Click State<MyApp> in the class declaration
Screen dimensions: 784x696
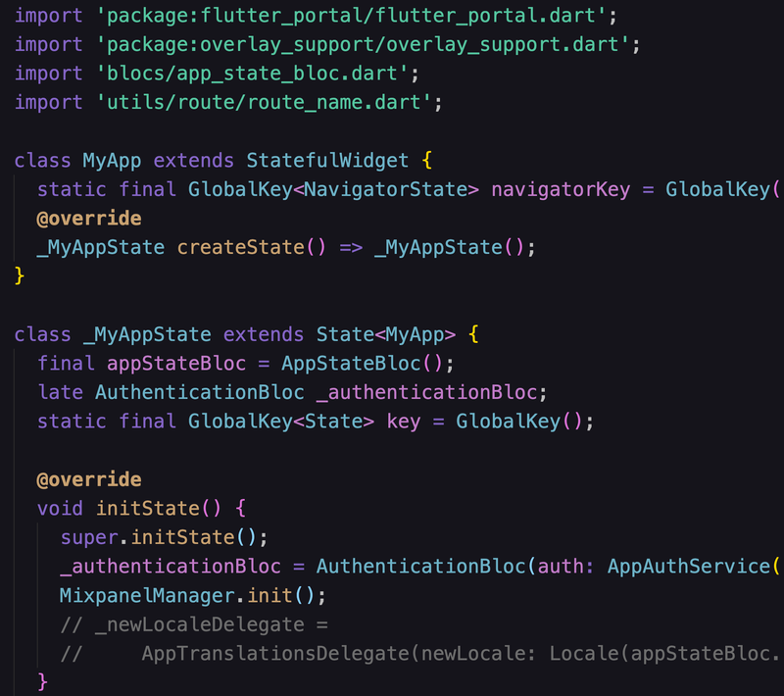click(385, 334)
